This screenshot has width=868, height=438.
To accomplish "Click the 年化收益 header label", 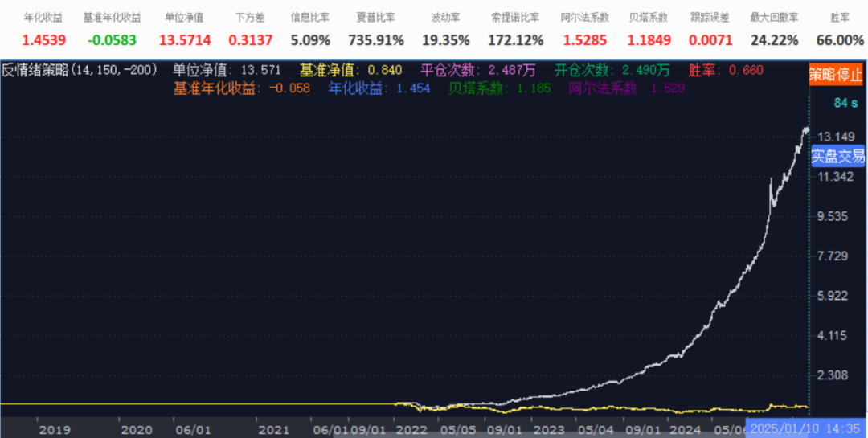I will (x=43, y=18).
